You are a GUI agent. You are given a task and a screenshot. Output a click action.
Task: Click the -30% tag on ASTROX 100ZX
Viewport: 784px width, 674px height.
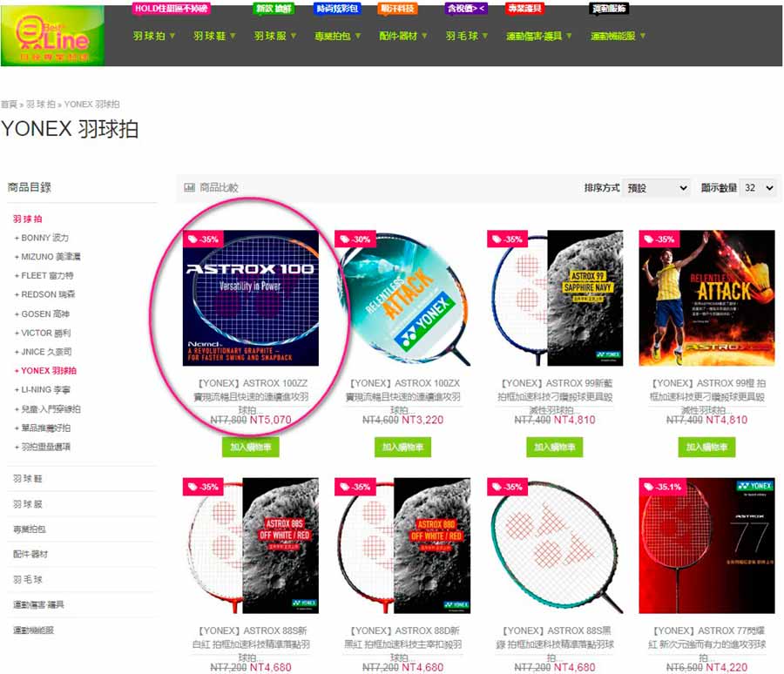point(355,239)
